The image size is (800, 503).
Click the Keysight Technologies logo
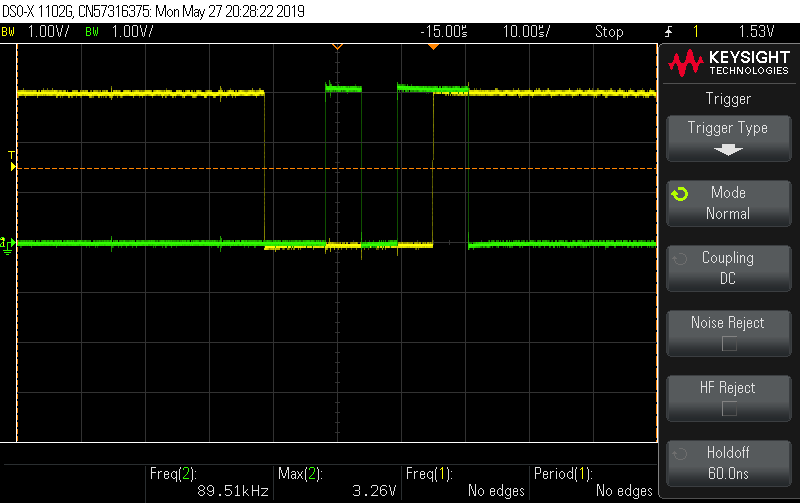point(729,63)
